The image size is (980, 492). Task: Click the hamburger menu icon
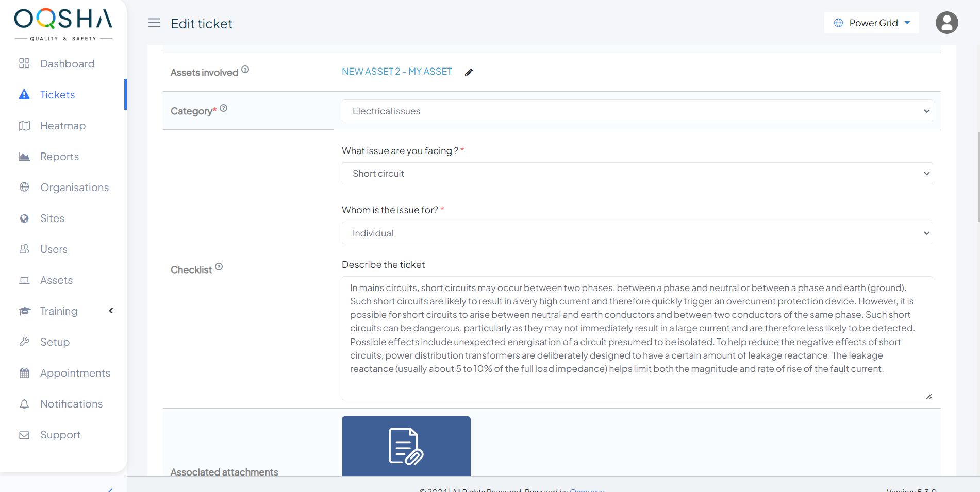154,23
